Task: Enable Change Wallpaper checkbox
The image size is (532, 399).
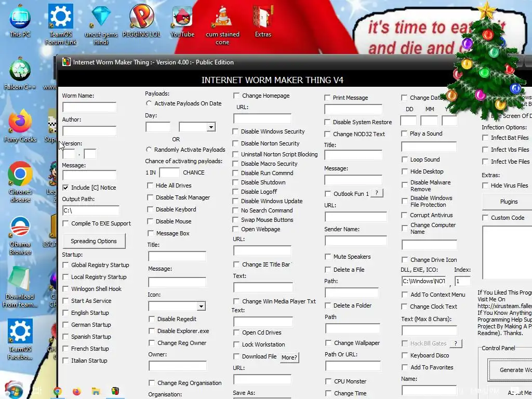Action: 328,343
